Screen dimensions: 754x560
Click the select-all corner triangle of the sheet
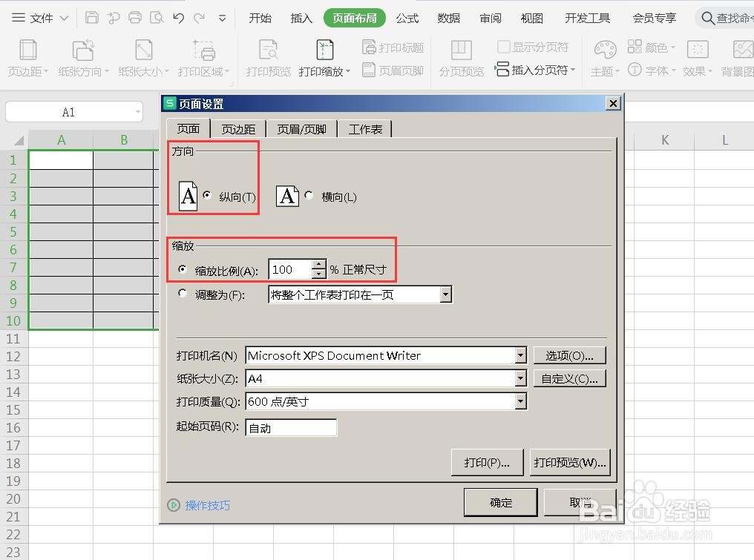19,140
